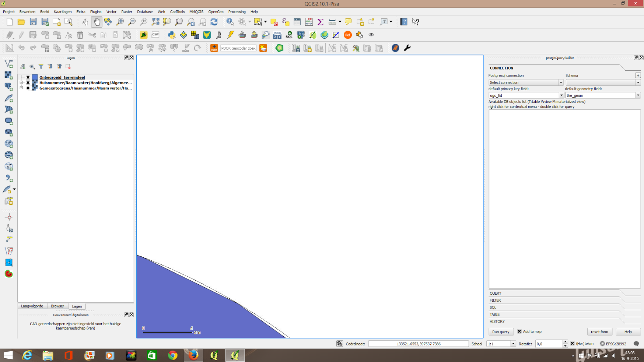
Task: Click the Measure ruler tool
Action: point(332,22)
